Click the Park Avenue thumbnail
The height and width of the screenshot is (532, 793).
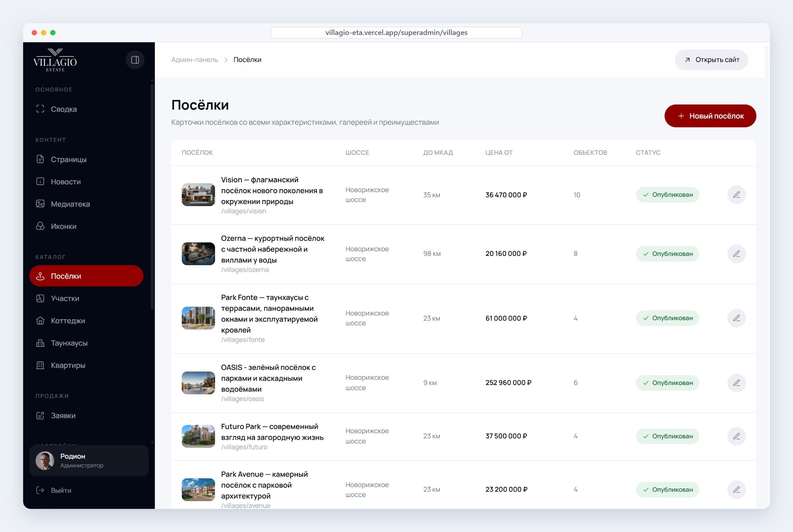point(198,490)
